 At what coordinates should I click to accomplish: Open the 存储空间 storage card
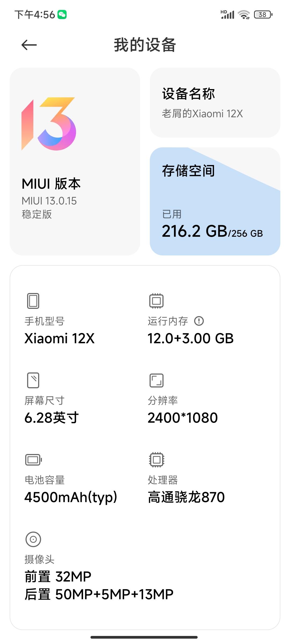click(x=215, y=201)
